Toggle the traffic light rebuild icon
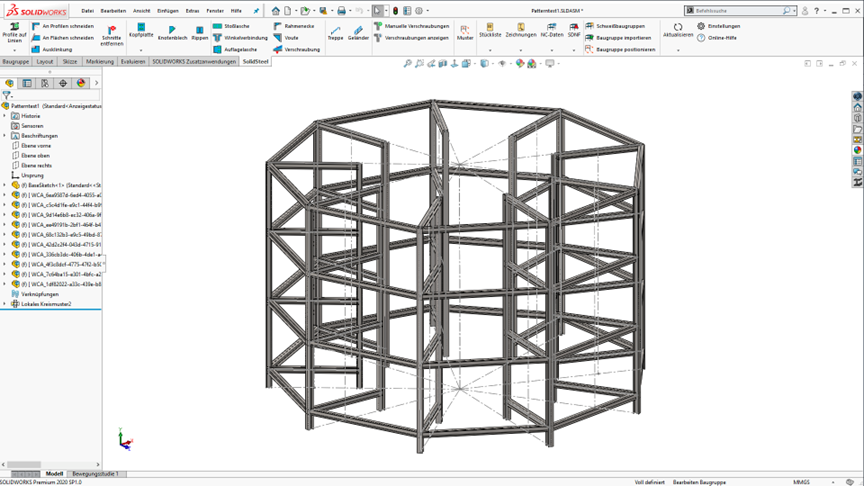This screenshot has height=486, width=864. coord(395,11)
